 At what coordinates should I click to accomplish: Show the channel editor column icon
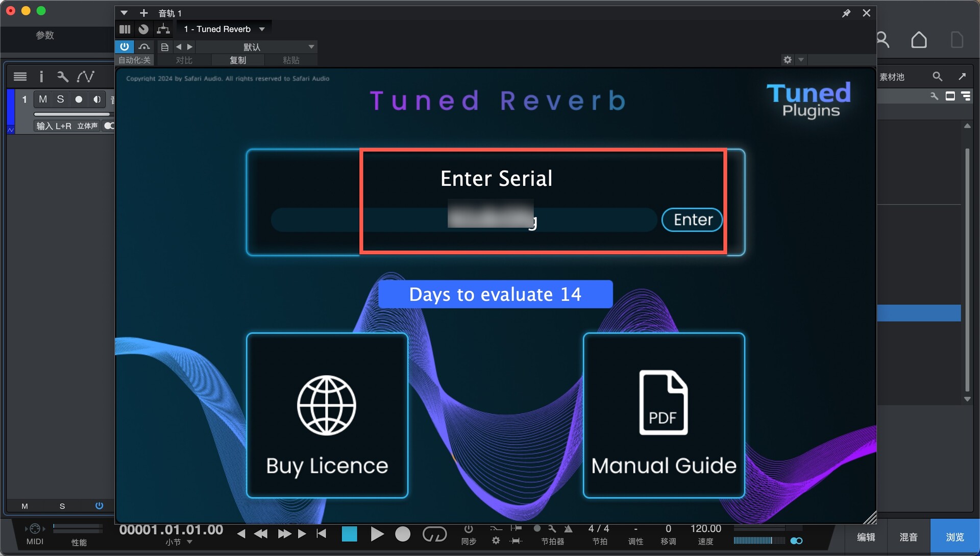[125, 29]
